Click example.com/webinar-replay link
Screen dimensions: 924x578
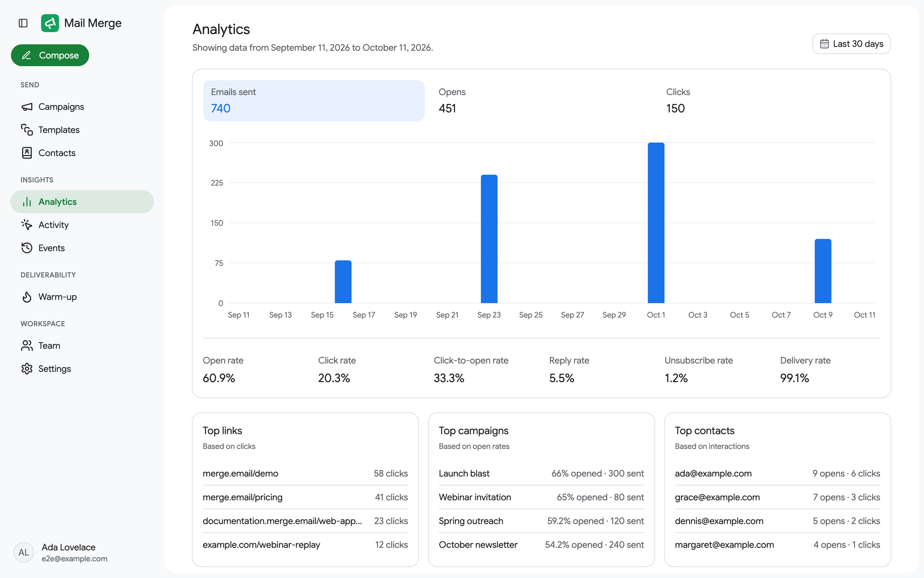(x=261, y=545)
